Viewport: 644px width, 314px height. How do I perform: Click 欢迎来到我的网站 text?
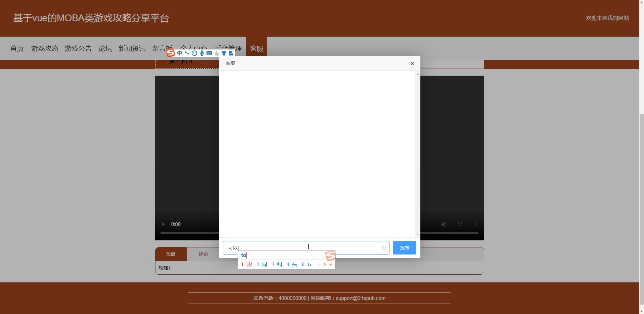click(x=607, y=18)
